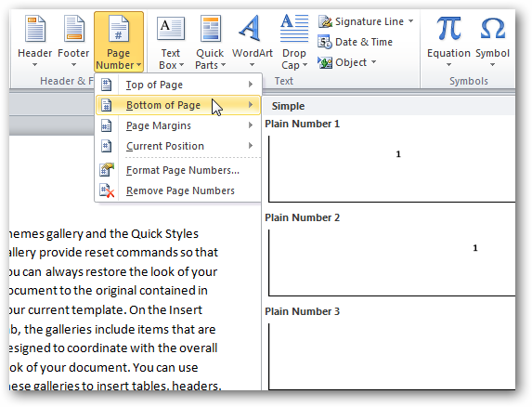This screenshot has height=407, width=532.
Task: Select the WordArt icon
Action: (x=252, y=28)
